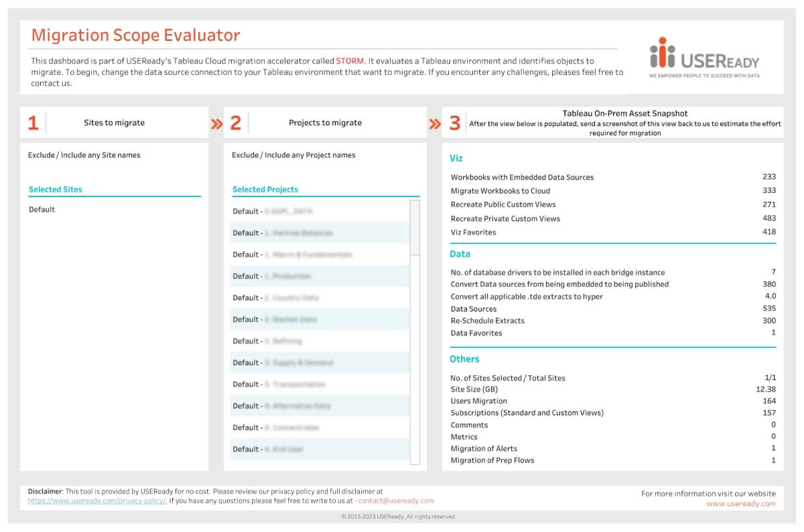This screenshot has height=532, width=804.
Task: Select the Default - Production project row
Action: tap(320, 276)
